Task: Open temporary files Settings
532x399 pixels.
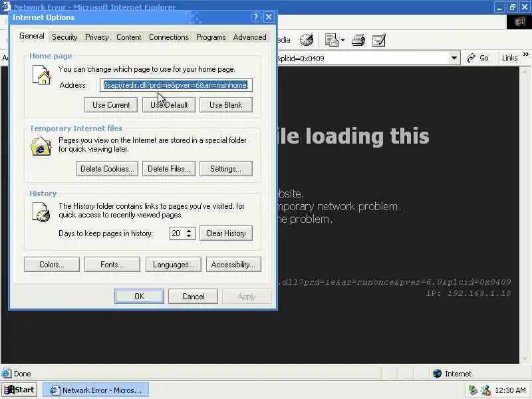Action: (226, 169)
